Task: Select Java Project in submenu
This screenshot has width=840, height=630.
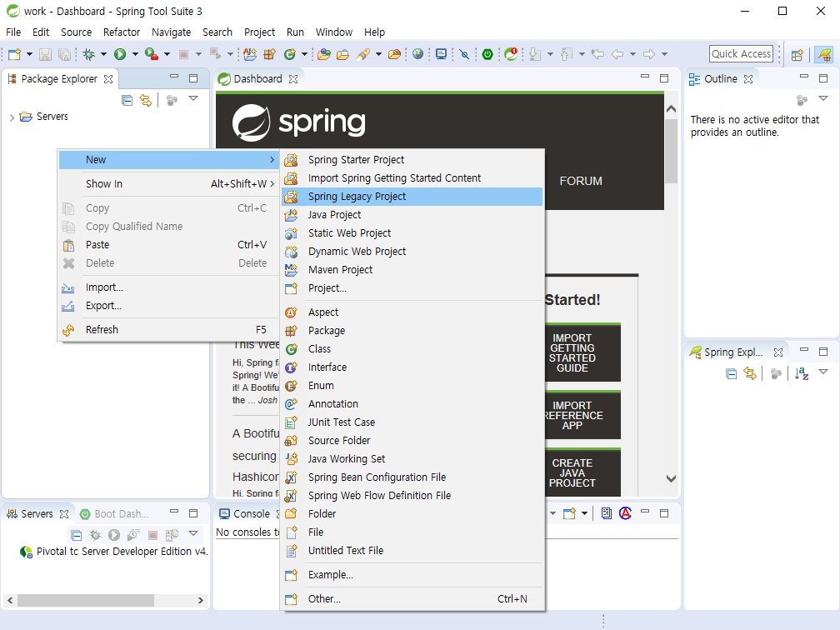Action: (x=412, y=215)
